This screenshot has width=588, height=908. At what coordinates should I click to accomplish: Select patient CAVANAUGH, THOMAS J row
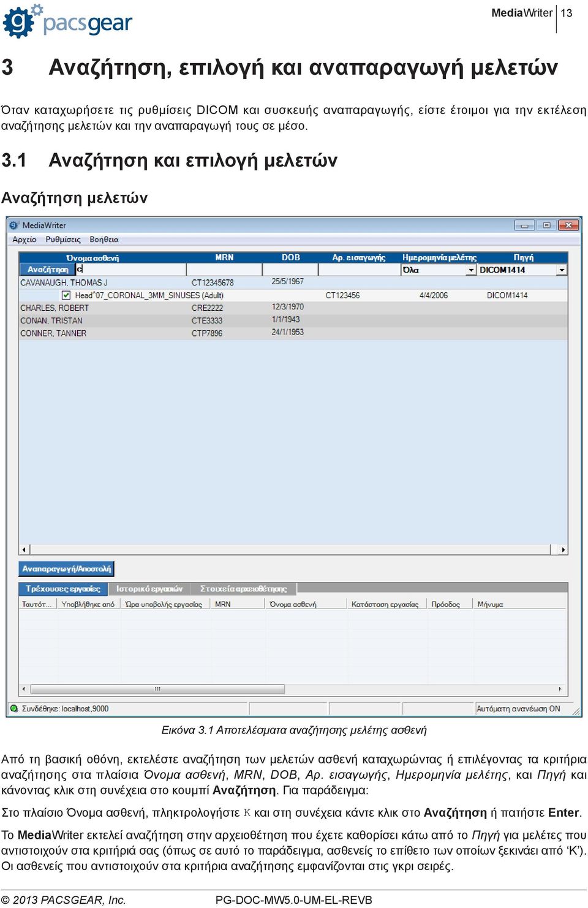293,282
